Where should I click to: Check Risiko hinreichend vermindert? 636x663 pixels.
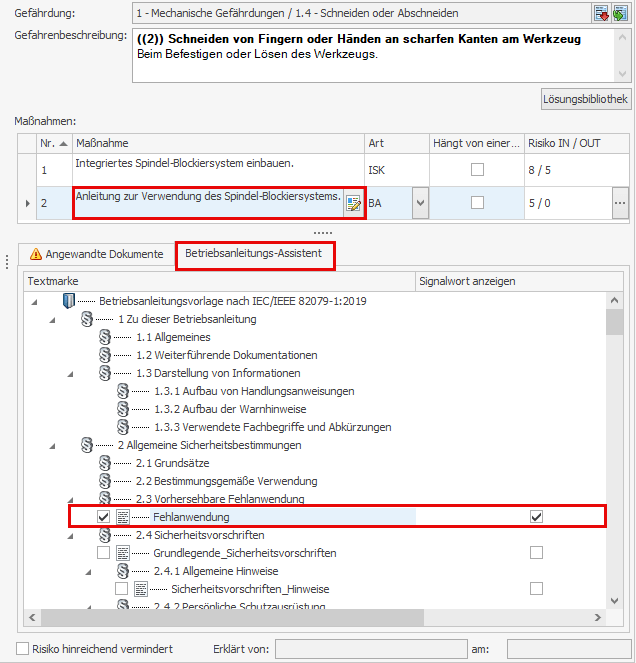[23, 649]
